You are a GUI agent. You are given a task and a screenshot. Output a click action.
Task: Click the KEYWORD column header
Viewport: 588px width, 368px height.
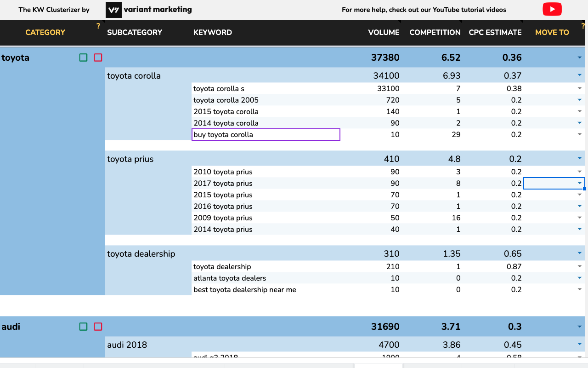213,32
